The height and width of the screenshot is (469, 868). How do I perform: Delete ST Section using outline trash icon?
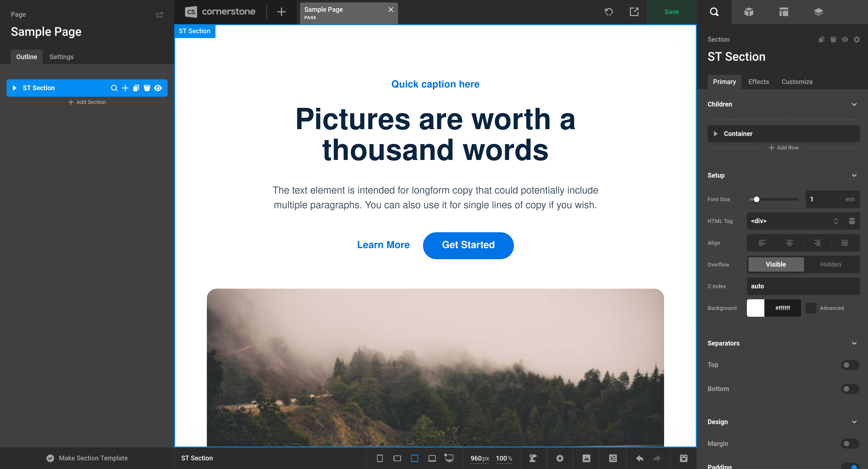tap(147, 88)
